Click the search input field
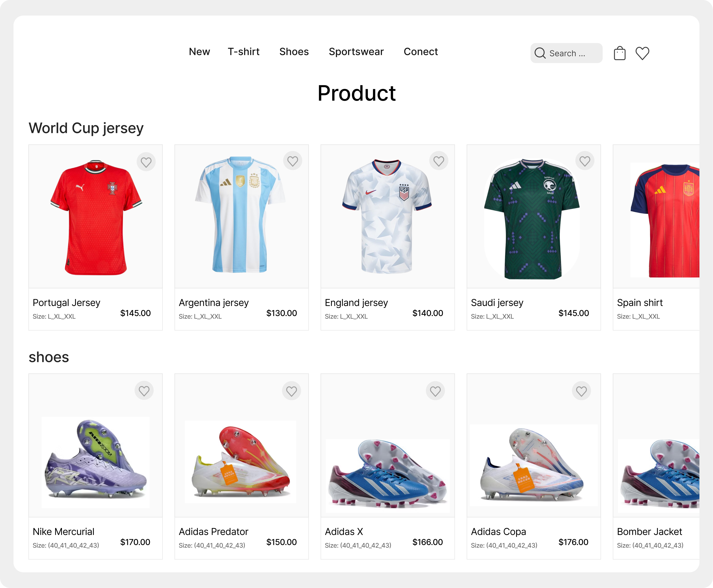Image resolution: width=713 pixels, height=588 pixels. pyautogui.click(x=572, y=53)
